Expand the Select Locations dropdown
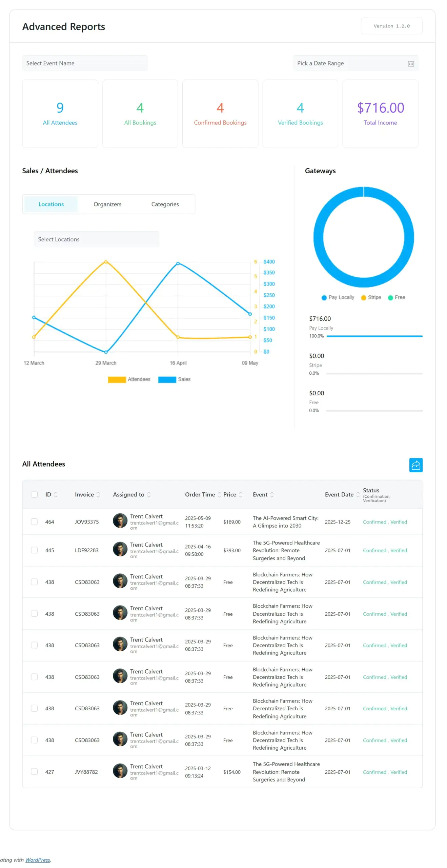 (96, 239)
